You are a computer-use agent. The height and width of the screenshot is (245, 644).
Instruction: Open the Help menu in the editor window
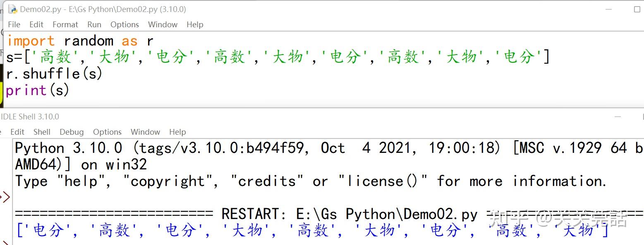click(194, 24)
